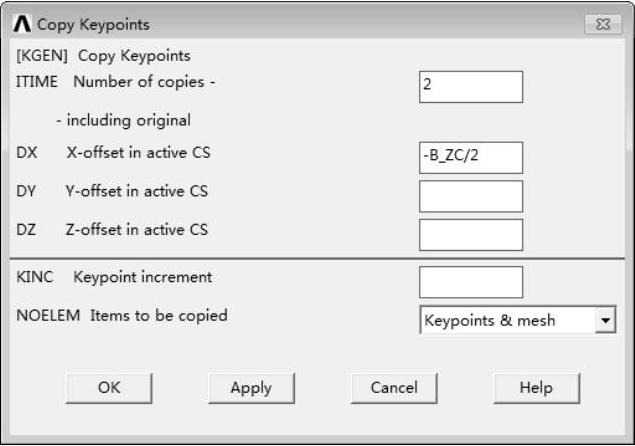635x446 pixels.
Task: Click the NOELEM Items to be copied label
Action: point(122,315)
